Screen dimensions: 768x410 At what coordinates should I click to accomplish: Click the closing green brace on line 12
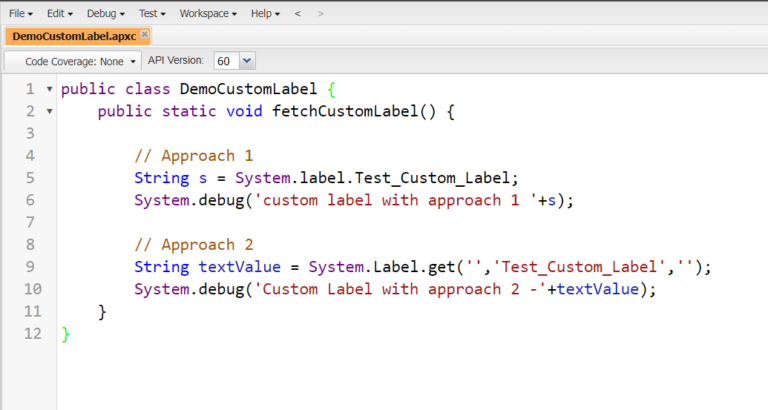[66, 333]
